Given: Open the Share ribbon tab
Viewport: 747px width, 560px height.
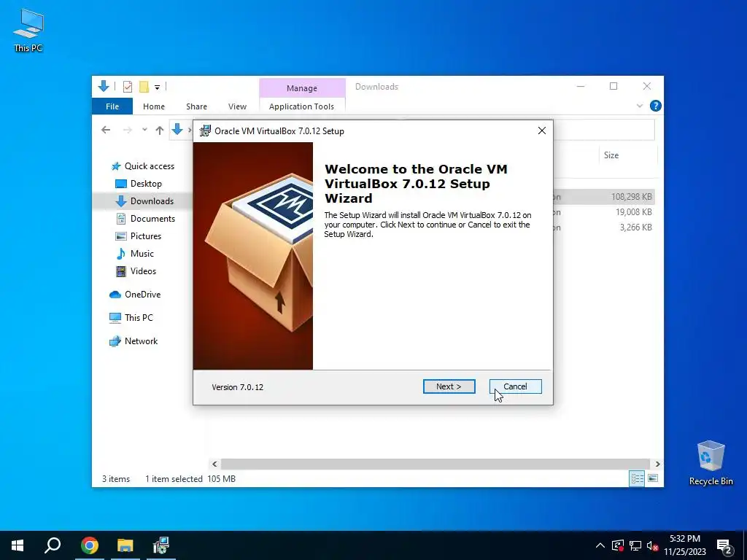Looking at the screenshot, I should 196,106.
